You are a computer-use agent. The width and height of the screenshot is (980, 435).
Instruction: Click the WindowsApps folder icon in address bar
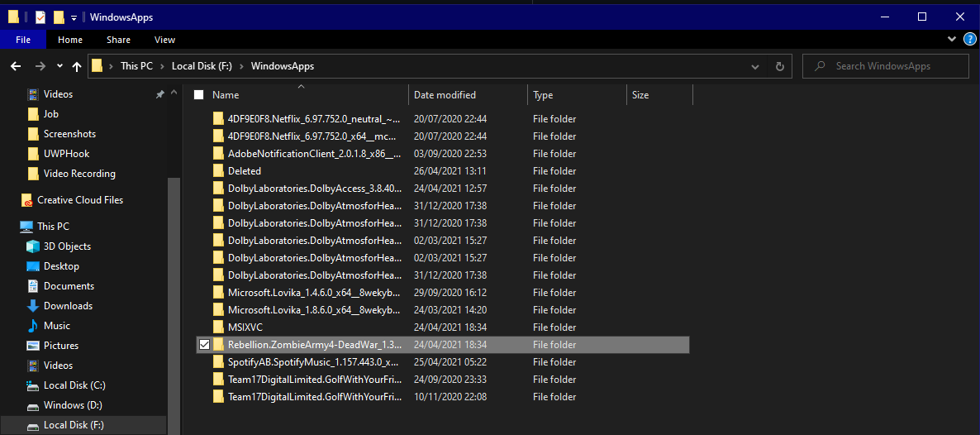click(x=97, y=65)
